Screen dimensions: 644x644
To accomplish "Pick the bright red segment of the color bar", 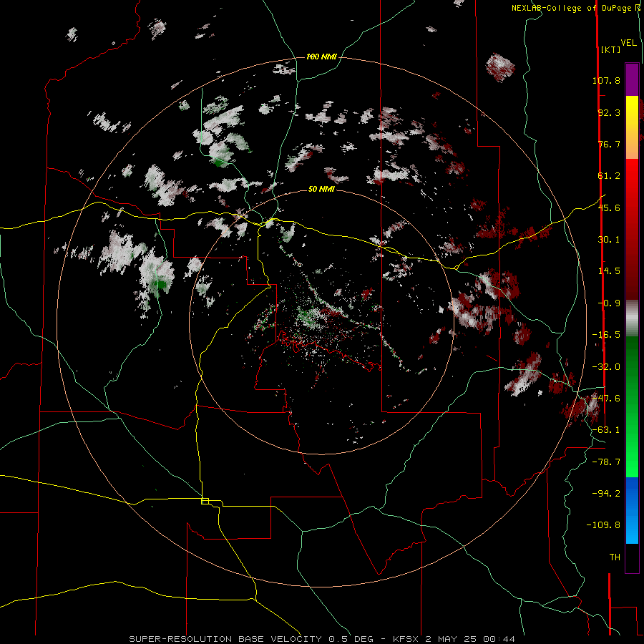I will click(x=632, y=175).
